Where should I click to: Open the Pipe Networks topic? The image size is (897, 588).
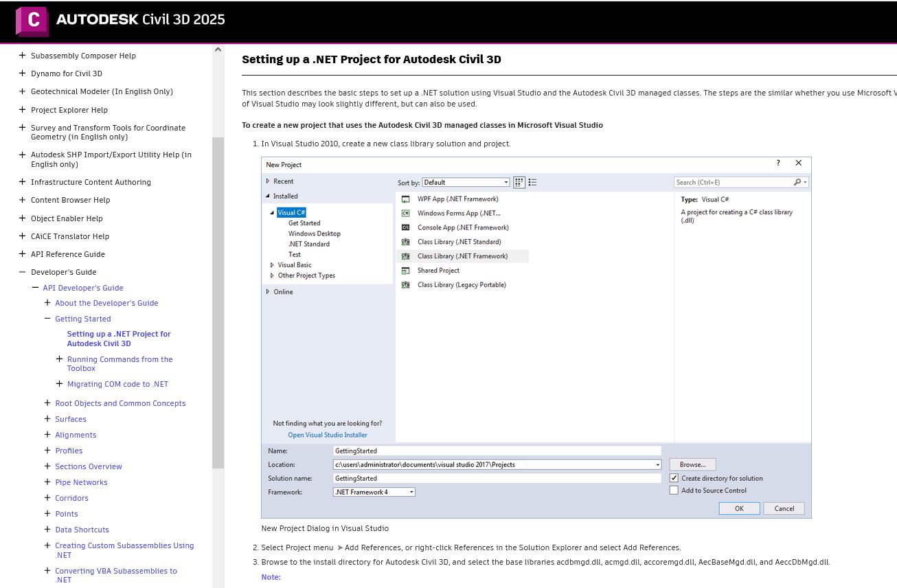(81, 482)
